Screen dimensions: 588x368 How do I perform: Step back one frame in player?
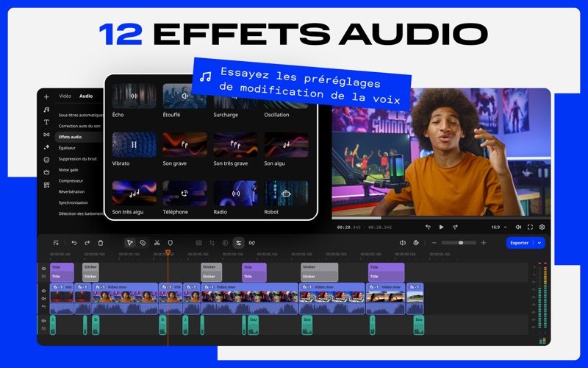click(428, 227)
